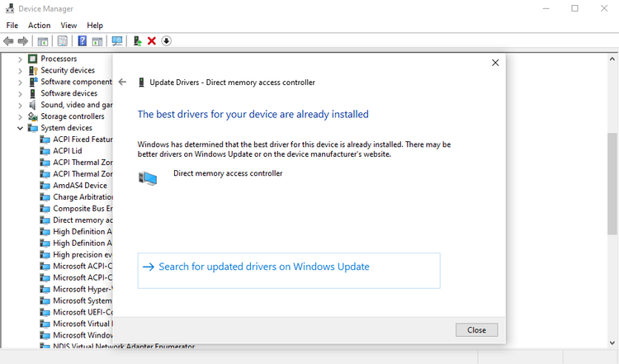Click Device Manager title bar app icon
This screenshot has width=619, height=364.
click(10, 8)
